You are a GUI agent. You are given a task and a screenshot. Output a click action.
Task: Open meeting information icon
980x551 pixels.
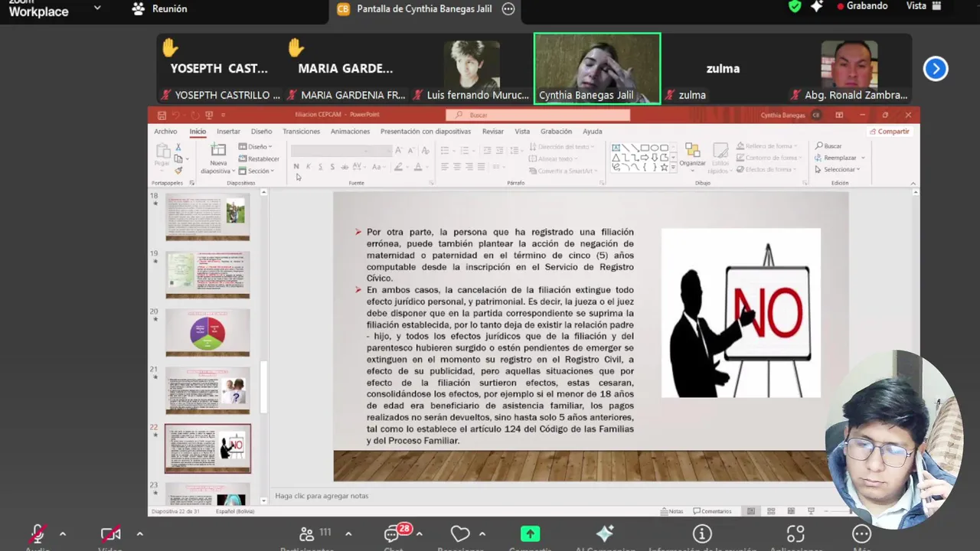(702, 533)
